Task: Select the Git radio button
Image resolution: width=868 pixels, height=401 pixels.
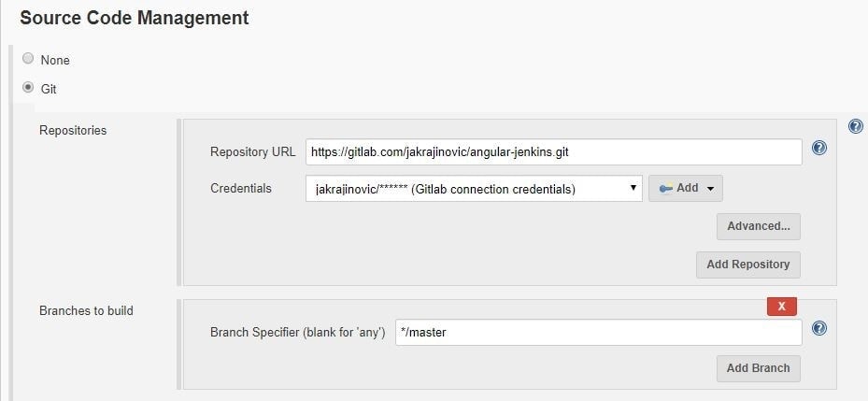Action: tap(28, 88)
